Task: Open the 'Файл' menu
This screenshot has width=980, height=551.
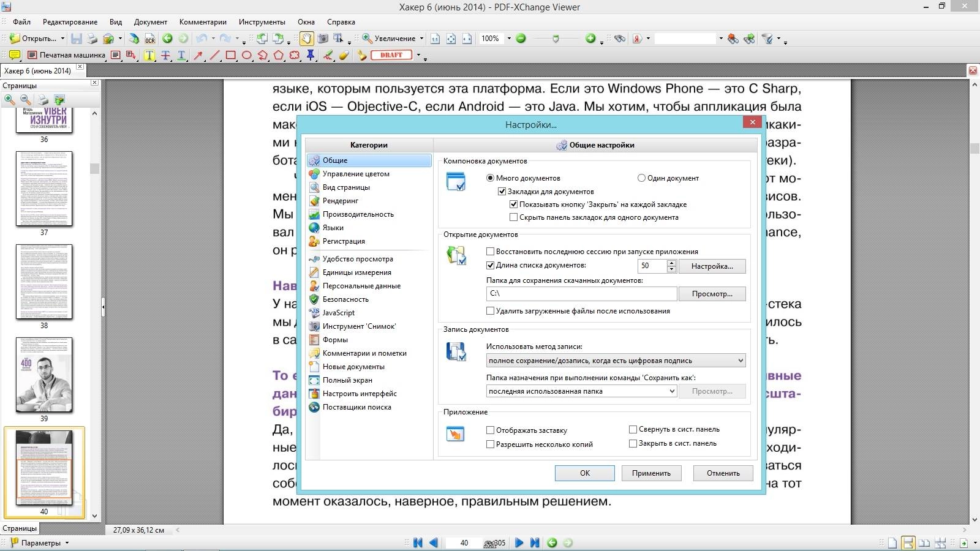Action: tap(21, 22)
